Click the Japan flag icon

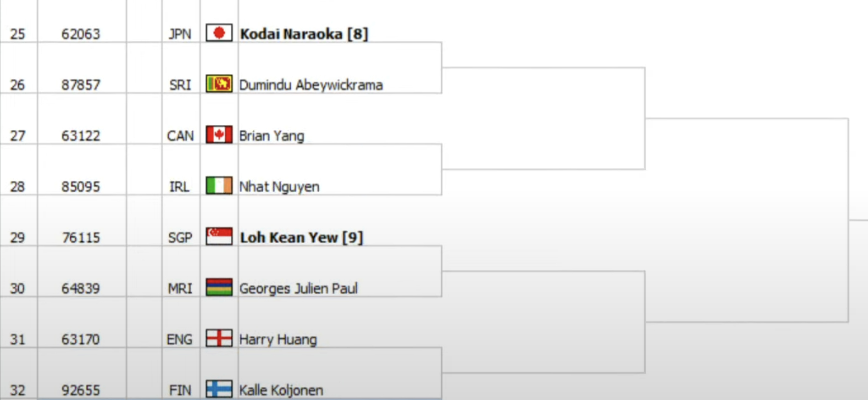tap(219, 33)
